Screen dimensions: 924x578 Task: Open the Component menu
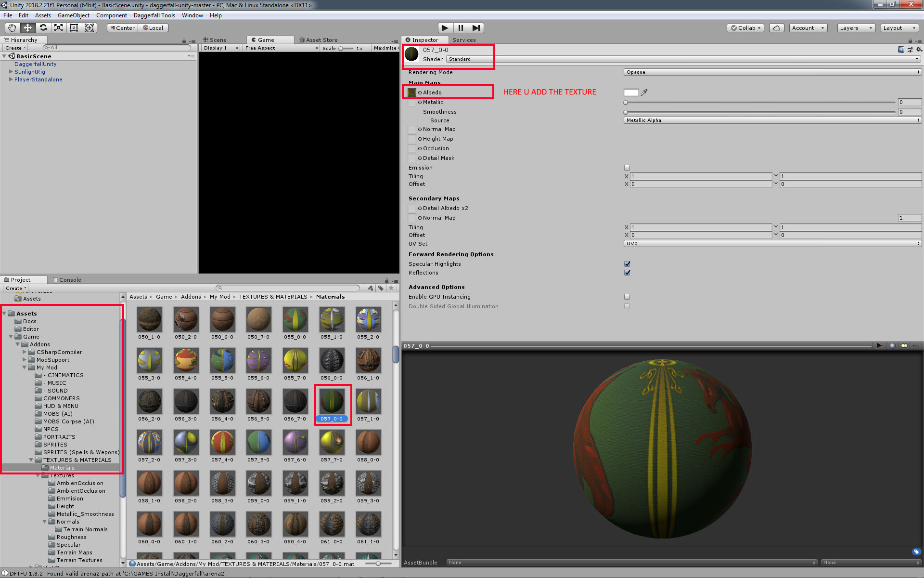coord(112,15)
